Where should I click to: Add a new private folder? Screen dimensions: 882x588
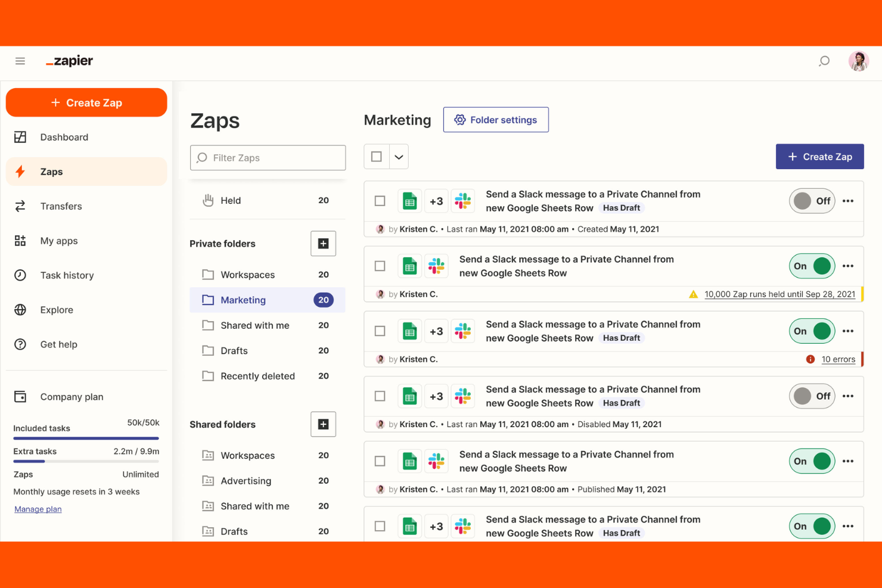click(323, 244)
